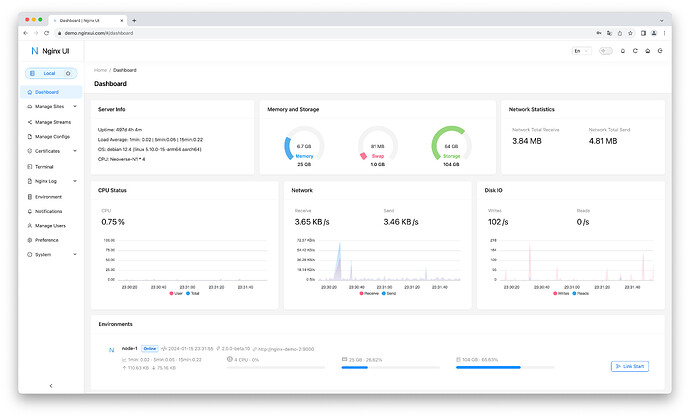Click Link Start button for node-1
Viewport: 690px width, 417px height.
pos(630,366)
